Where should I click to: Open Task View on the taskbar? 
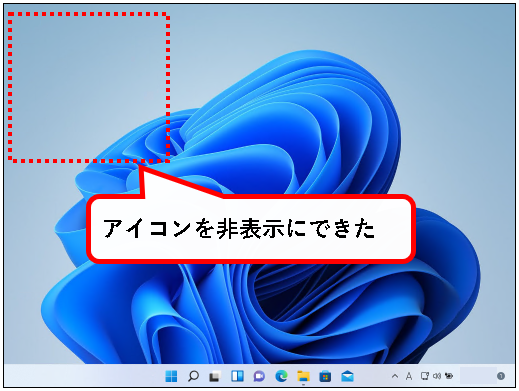(215, 376)
